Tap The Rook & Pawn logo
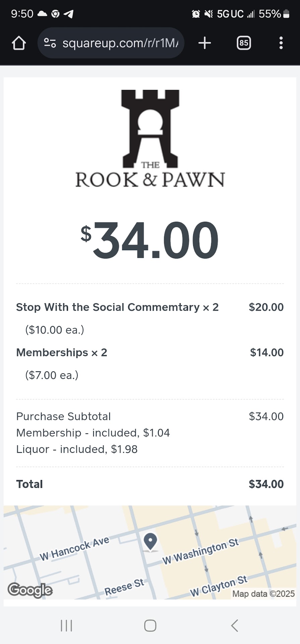The image size is (300, 644). 150,139
